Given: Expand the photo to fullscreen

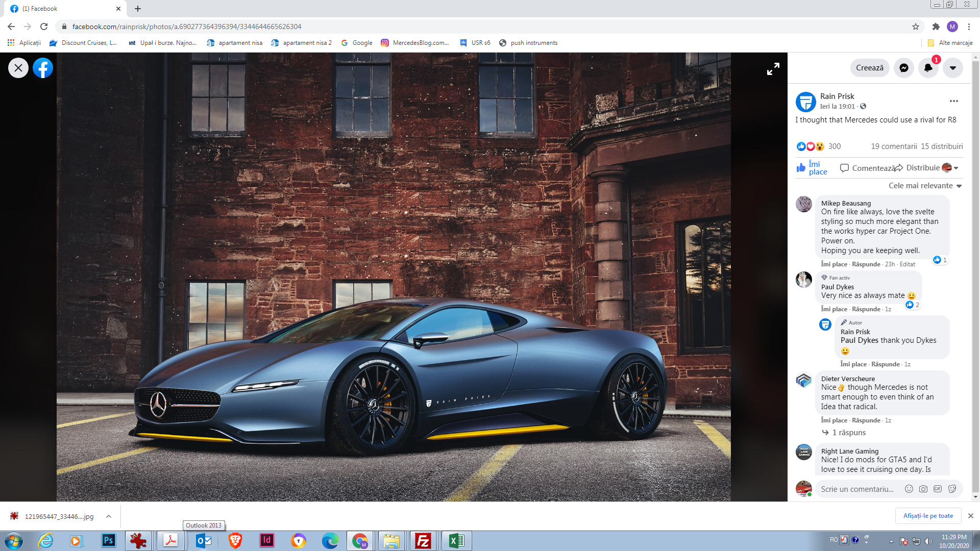Looking at the screenshot, I should pos(773,69).
